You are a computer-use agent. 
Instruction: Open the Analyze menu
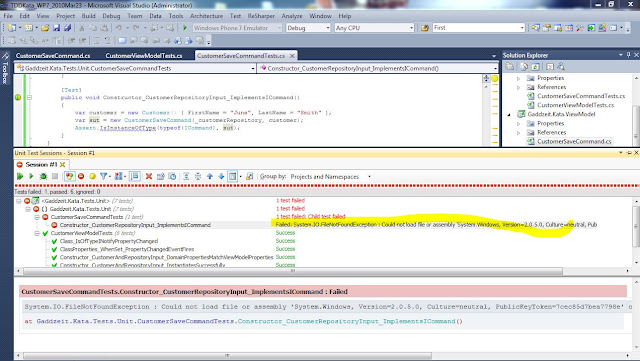click(x=292, y=16)
